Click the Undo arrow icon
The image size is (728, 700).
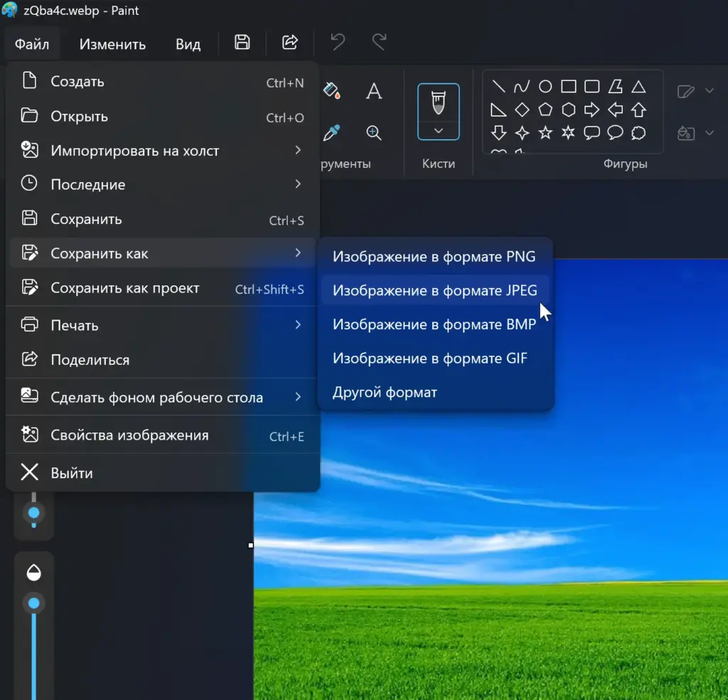coord(338,42)
